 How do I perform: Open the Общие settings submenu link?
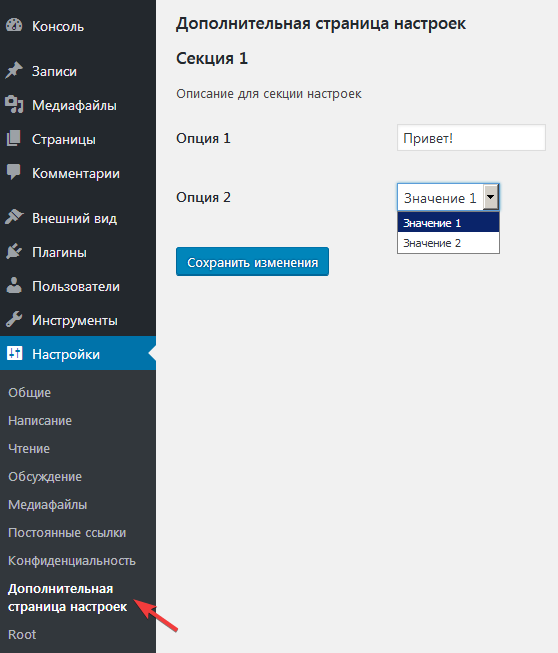click(x=30, y=392)
